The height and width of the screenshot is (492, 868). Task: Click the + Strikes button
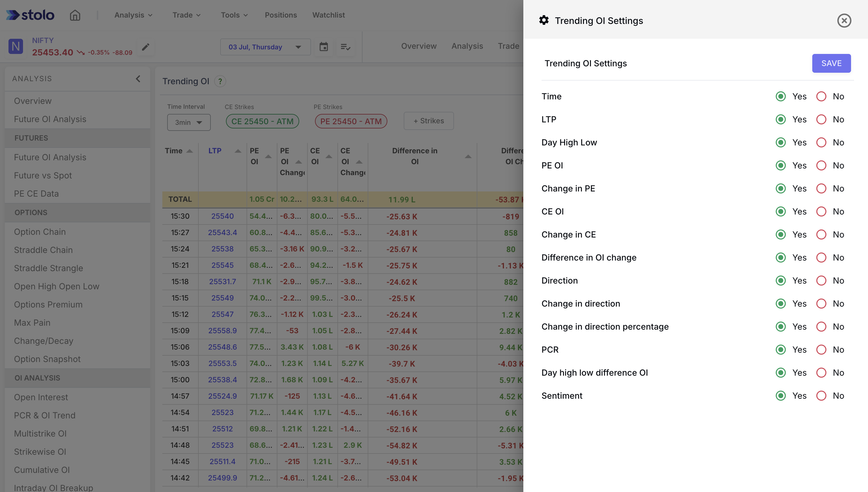[429, 121]
